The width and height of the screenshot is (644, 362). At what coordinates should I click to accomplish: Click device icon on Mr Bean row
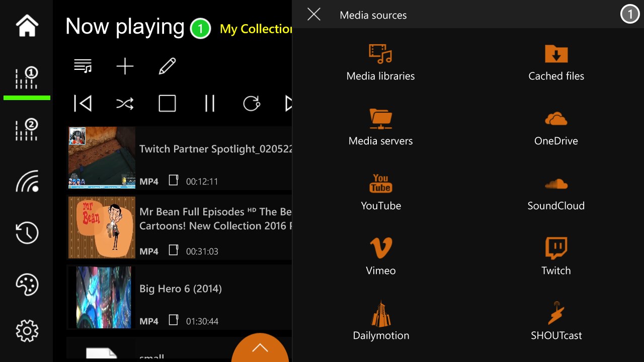point(174,250)
